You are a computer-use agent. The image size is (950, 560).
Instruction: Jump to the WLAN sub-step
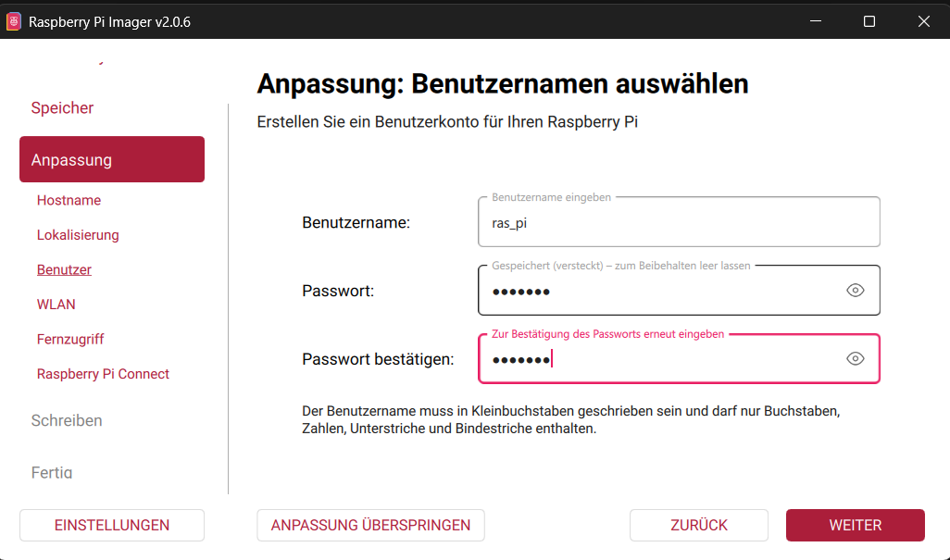point(56,305)
